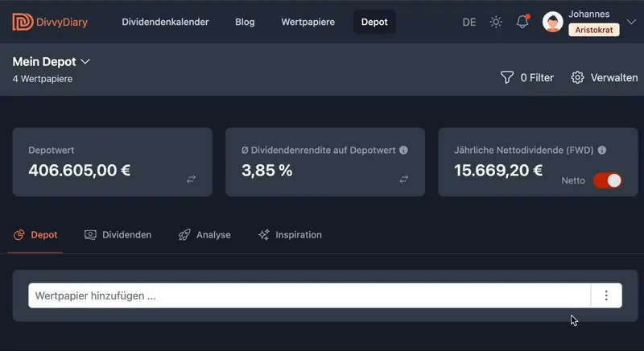Swap display of Depotwert value
644x351 pixels.
tap(191, 180)
